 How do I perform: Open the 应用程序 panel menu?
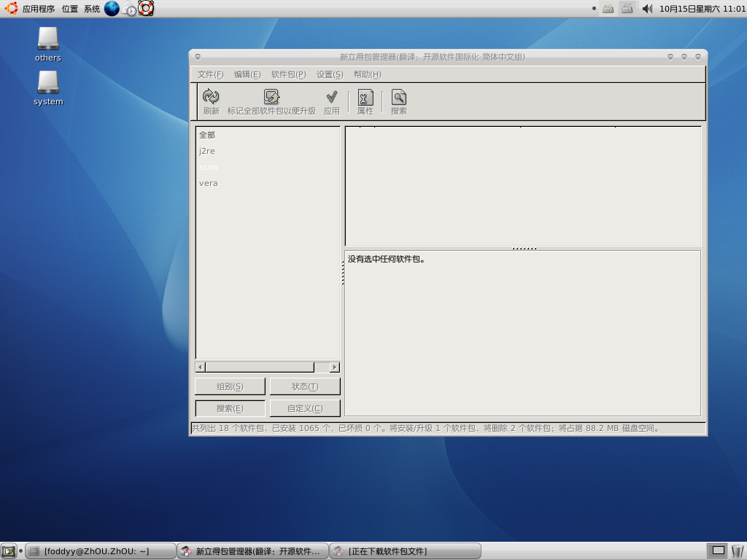tap(39, 9)
